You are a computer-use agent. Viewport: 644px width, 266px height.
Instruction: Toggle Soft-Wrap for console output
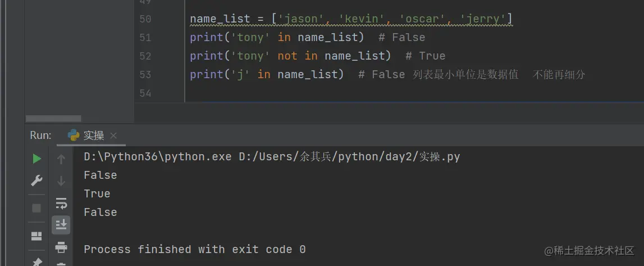(61, 203)
